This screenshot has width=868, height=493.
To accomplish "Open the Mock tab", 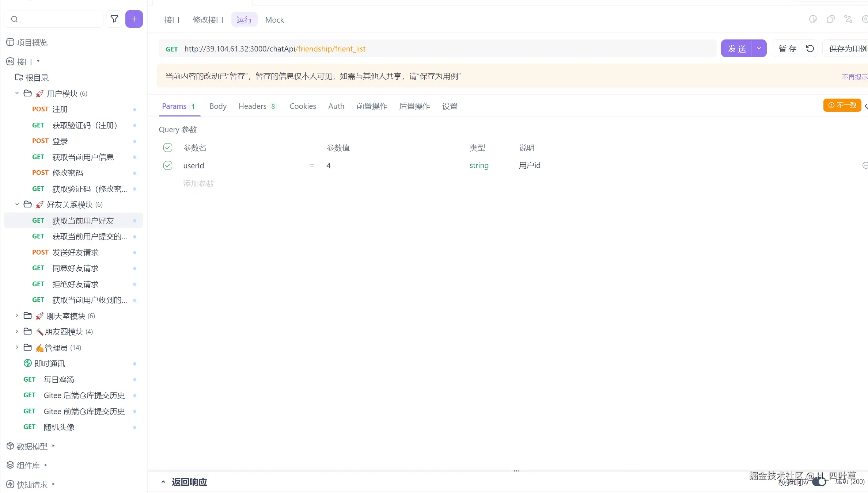I will [274, 20].
